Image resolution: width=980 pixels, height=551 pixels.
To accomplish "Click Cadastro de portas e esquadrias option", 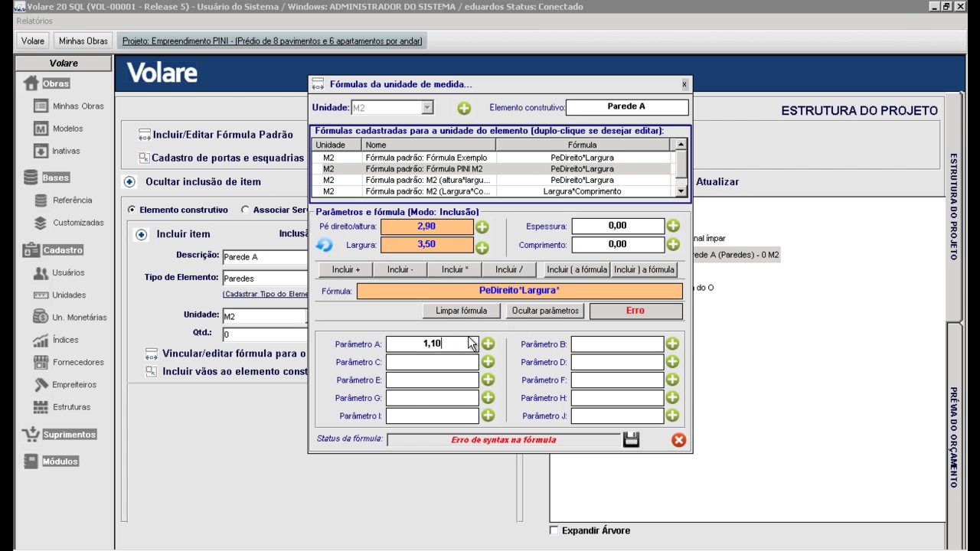I will (221, 158).
